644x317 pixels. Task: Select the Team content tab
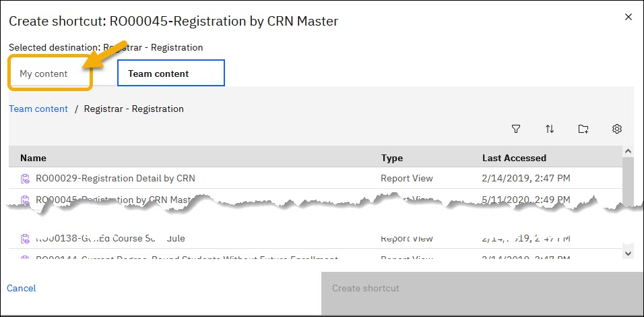click(x=171, y=74)
